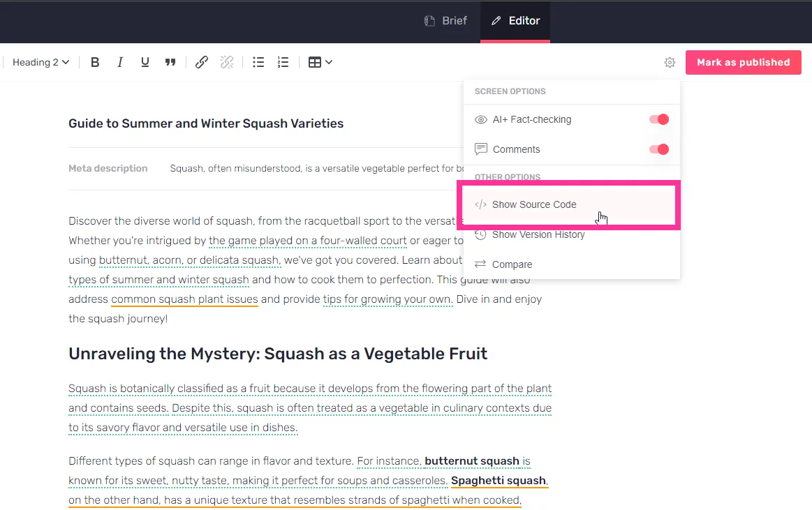Click the eye icon beside AI+ Fact-checking
The width and height of the screenshot is (812, 510).
click(x=480, y=119)
